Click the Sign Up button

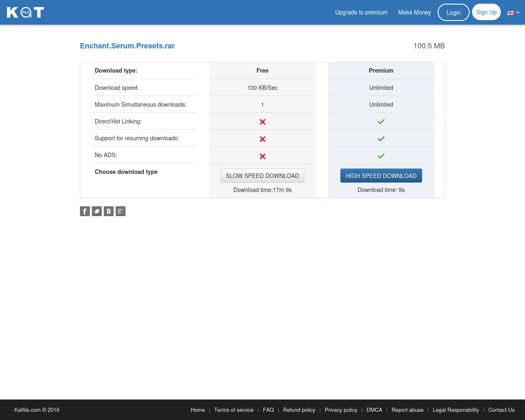[486, 12]
